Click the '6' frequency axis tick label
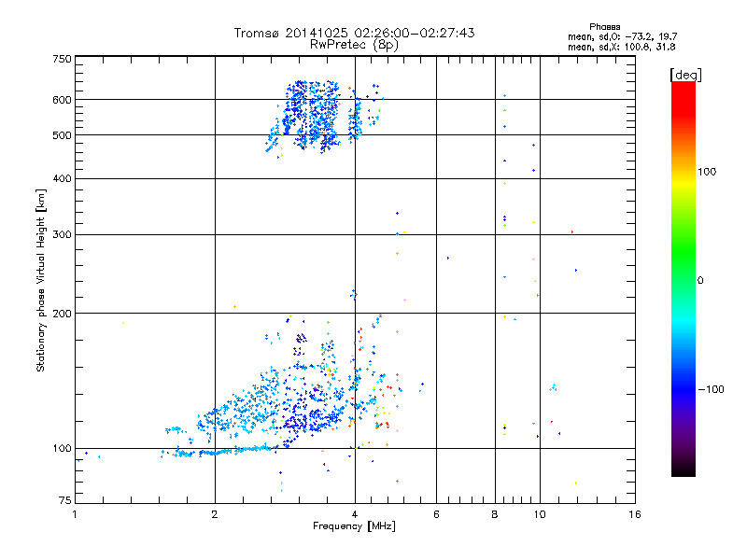This screenshot has height=560, width=747. click(x=436, y=514)
